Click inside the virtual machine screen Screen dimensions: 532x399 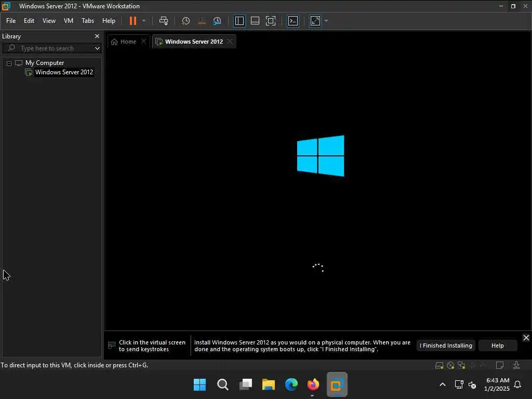(318, 190)
